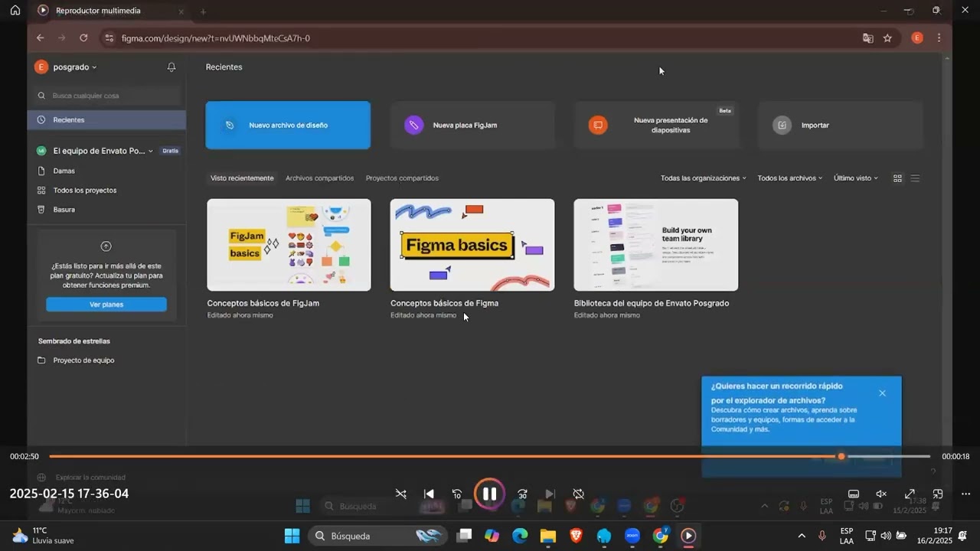Screen dimensions: 980x551
Task: Switch to grid view icon
Action: click(897, 178)
